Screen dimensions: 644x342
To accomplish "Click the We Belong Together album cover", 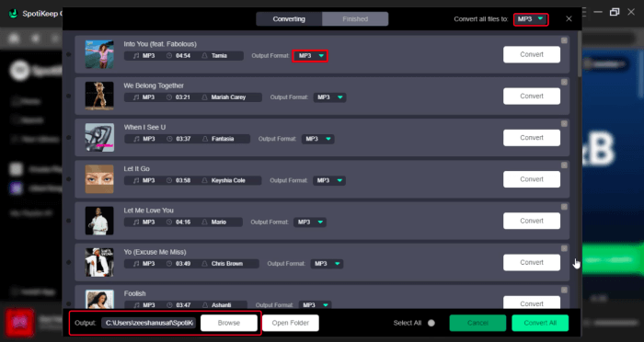I will tap(99, 96).
